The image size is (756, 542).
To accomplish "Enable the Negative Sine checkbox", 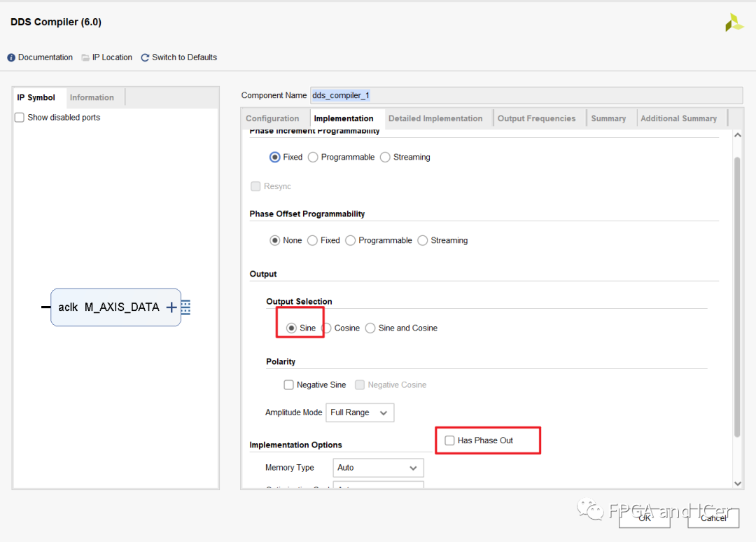I will click(x=288, y=385).
